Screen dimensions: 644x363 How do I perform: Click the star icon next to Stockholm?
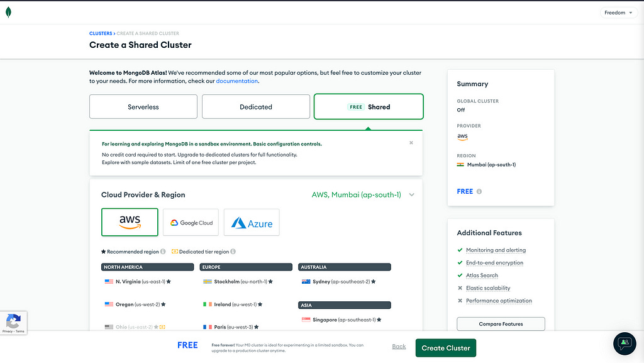[270, 282]
